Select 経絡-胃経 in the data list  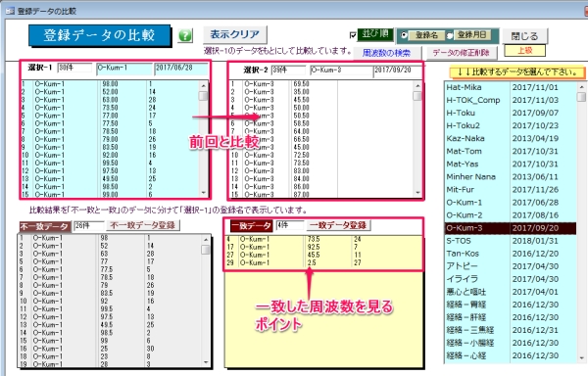click(510, 305)
